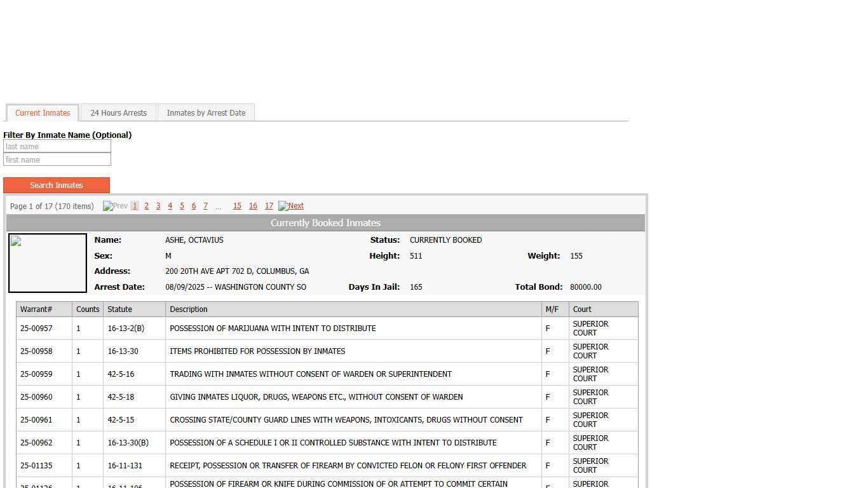868x488 pixels.
Task: Open page 5 of the inmate list
Action: pos(182,206)
